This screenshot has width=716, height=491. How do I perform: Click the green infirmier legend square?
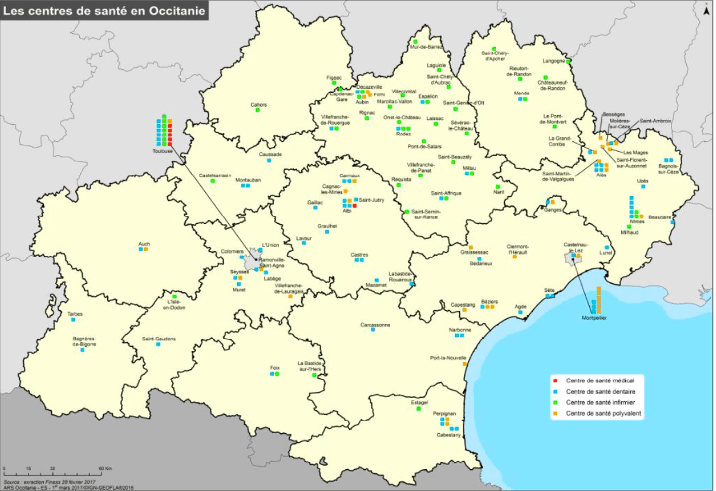click(x=556, y=403)
